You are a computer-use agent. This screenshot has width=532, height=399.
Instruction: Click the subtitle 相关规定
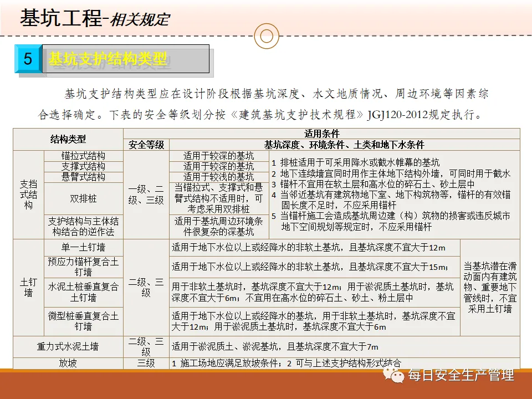[x=140, y=20]
